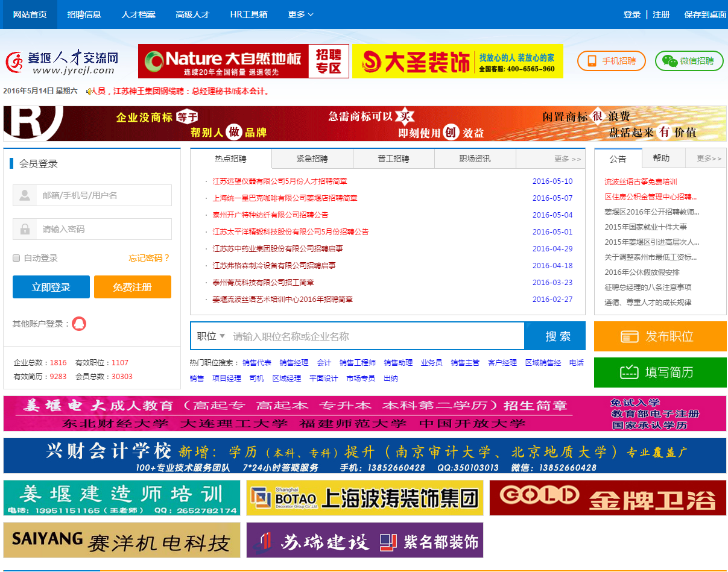This screenshot has width=728, height=572.
Task: Click 注册 link in the top bar
Action: point(661,14)
